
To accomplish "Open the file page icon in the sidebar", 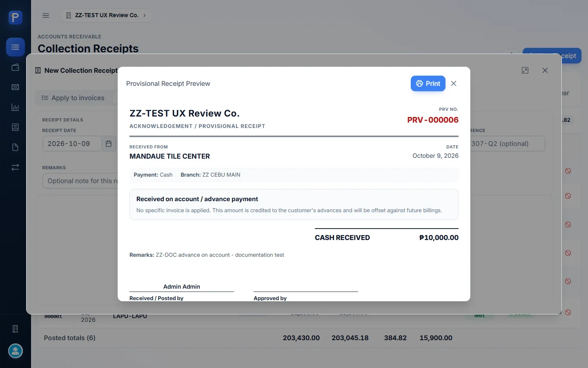I will click(x=16, y=147).
